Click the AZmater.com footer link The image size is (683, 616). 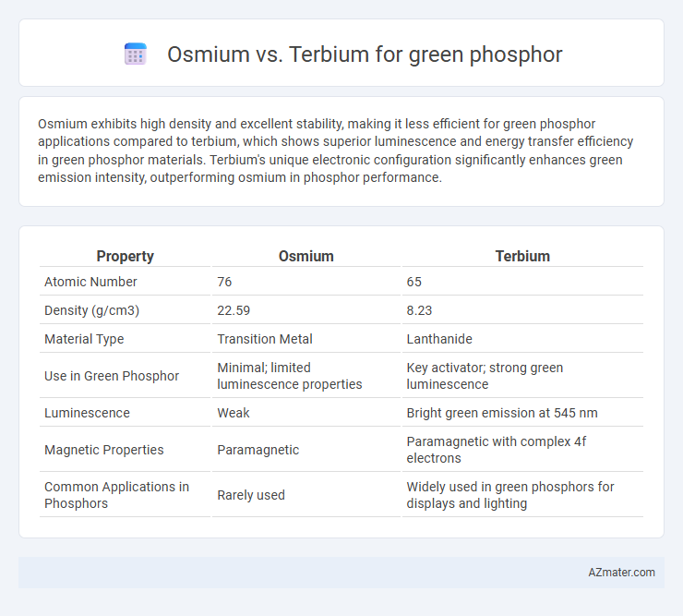tap(621, 573)
